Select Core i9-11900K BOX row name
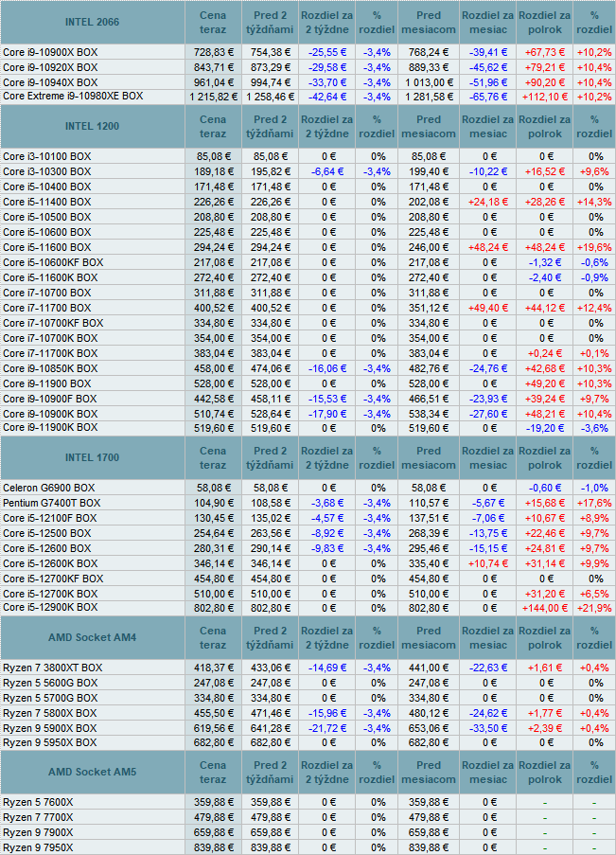 (50, 428)
